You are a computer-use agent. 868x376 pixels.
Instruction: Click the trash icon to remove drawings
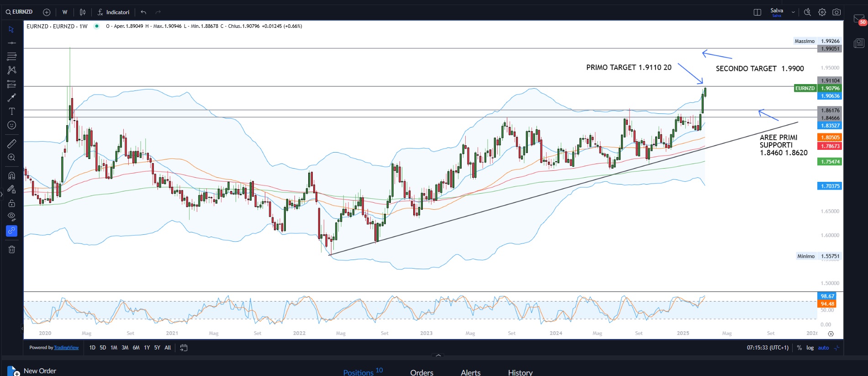pos(12,249)
